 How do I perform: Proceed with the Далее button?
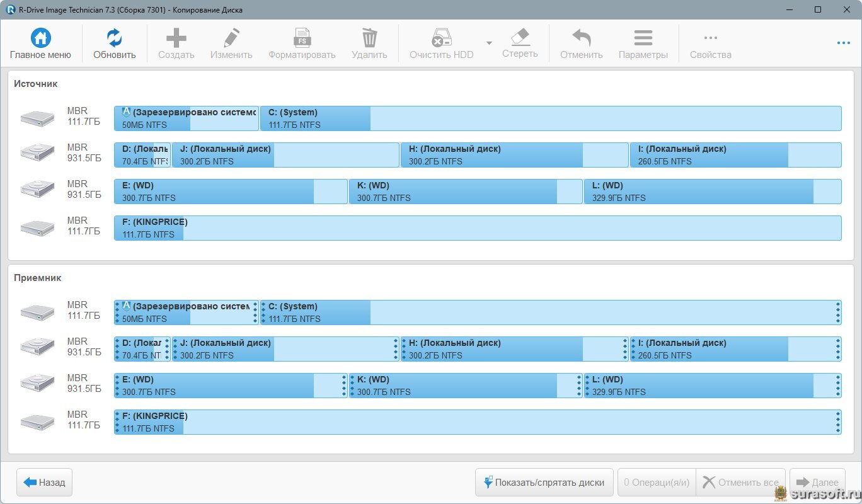pos(818,483)
